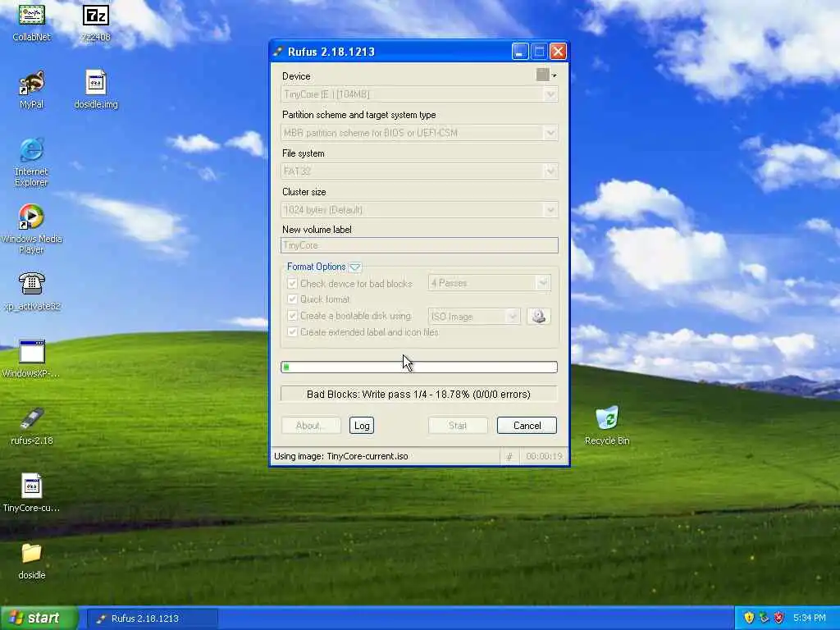Select the xp_activate32 telephone icon
The width and height of the screenshot is (840, 630).
tap(32, 291)
